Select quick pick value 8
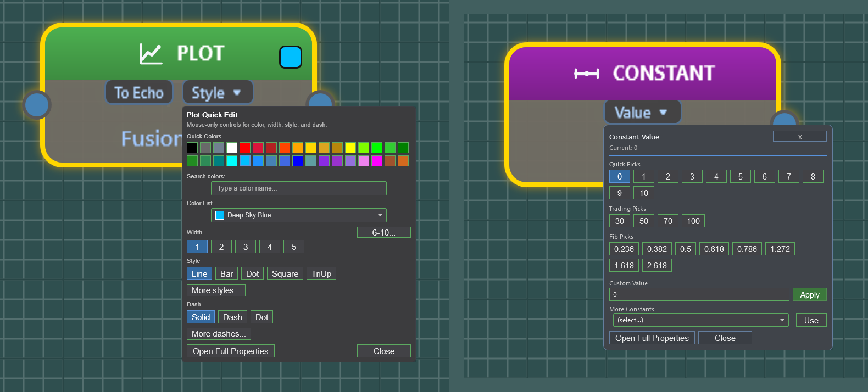Image resolution: width=868 pixels, height=392 pixels. [x=813, y=177]
